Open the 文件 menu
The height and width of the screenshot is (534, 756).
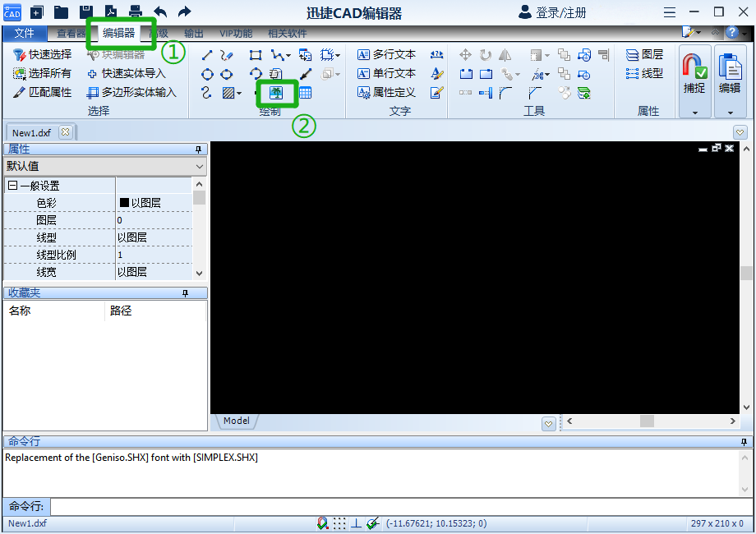click(x=24, y=33)
